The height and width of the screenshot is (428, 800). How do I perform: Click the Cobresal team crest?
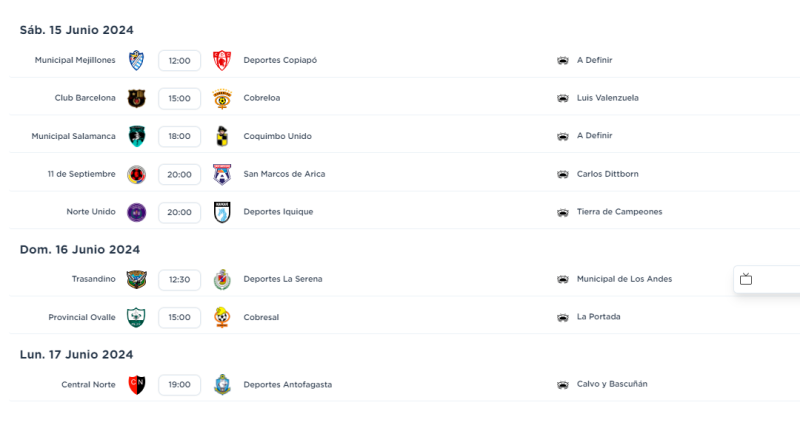222,317
